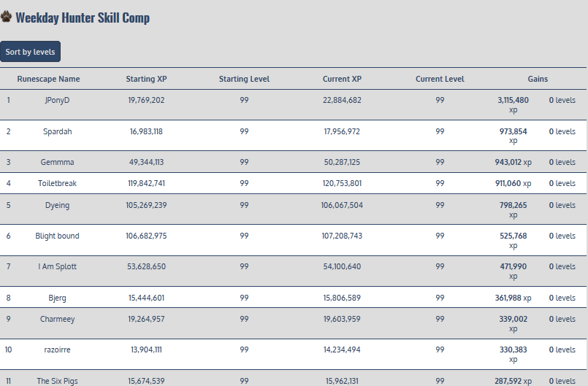Click the Runescape Name column header
This screenshot has height=386, width=588.
point(48,79)
